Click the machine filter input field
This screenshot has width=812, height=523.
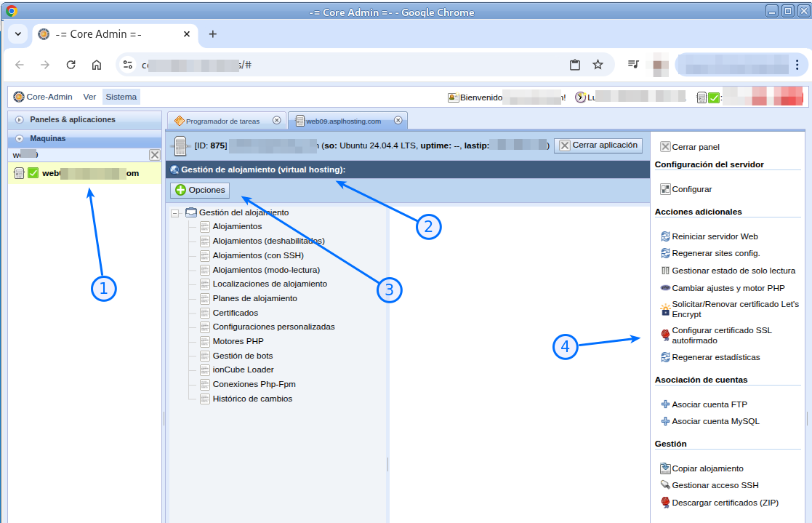click(x=79, y=155)
